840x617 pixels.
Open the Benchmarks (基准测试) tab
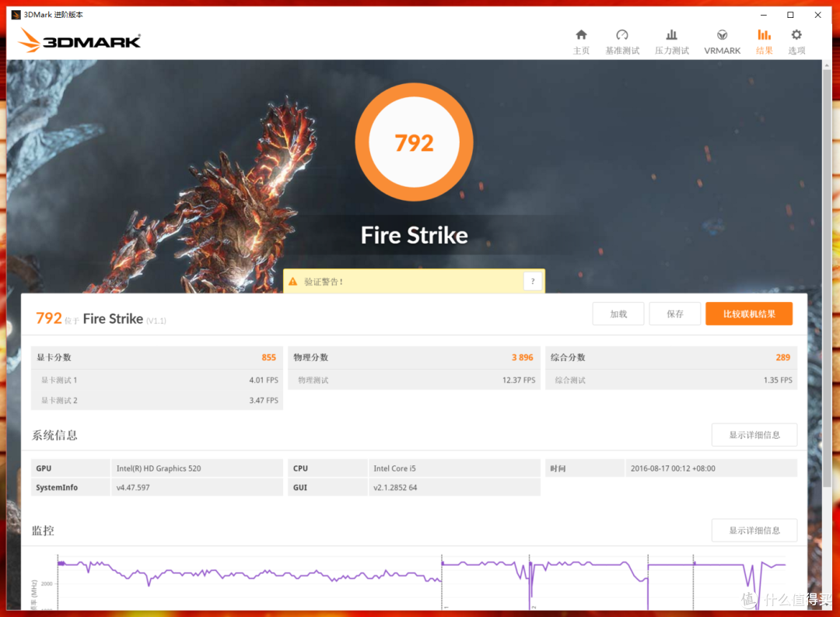click(622, 42)
